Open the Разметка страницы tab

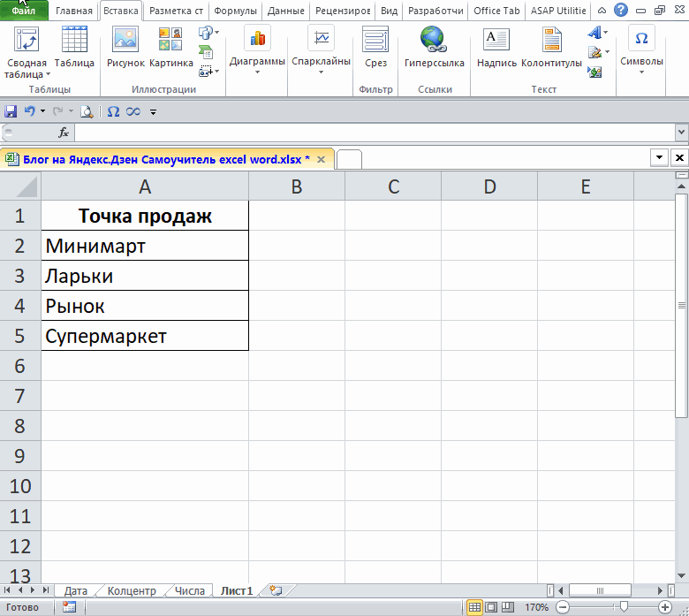[x=176, y=11]
